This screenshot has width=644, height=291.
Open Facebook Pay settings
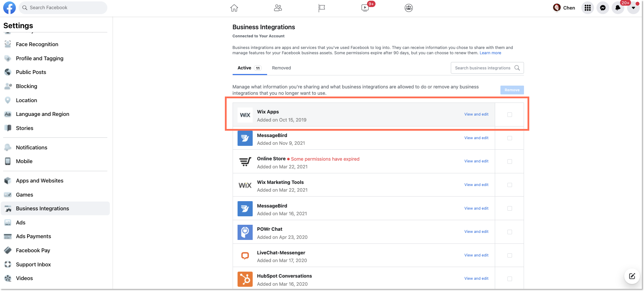(55, 250)
